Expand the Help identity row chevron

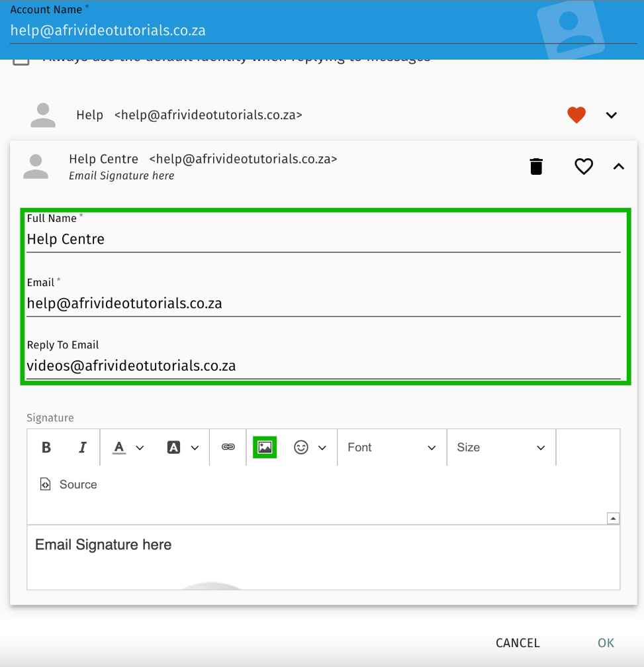(x=612, y=115)
